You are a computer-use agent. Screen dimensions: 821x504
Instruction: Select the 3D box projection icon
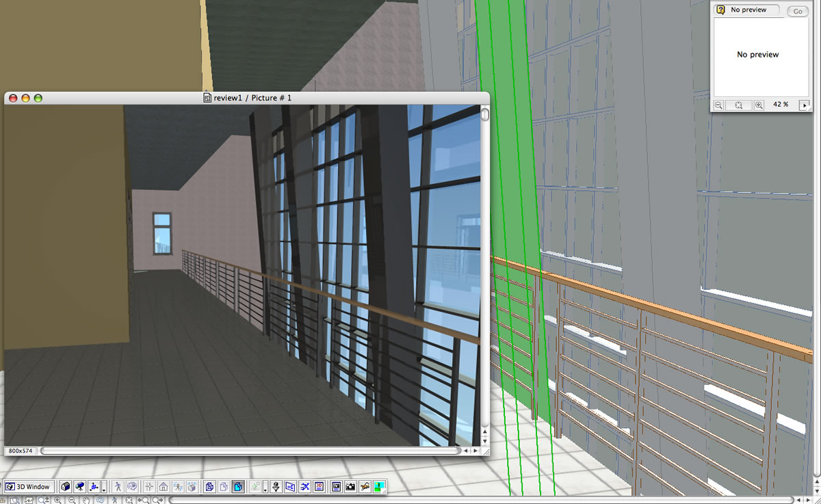pyautogui.click(x=66, y=487)
